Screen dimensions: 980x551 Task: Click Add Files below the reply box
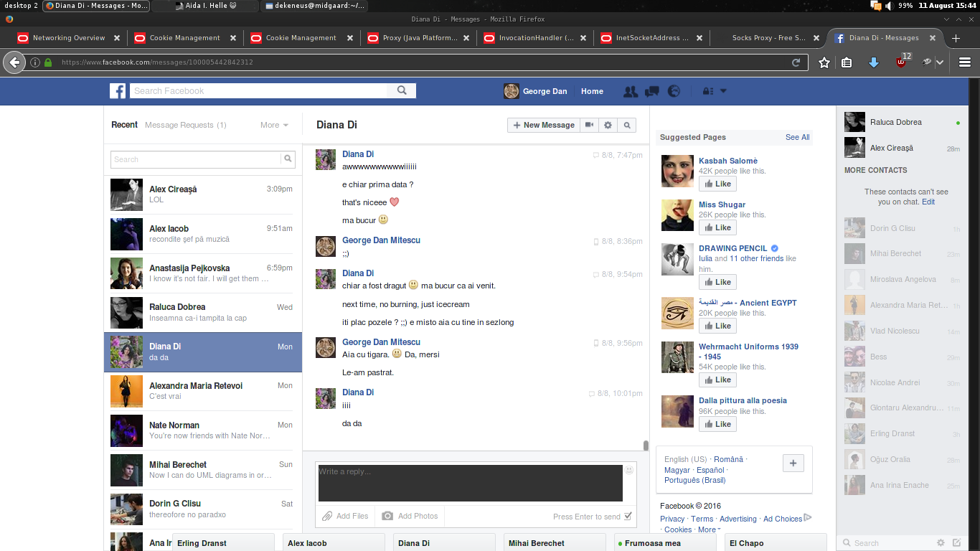pos(345,516)
